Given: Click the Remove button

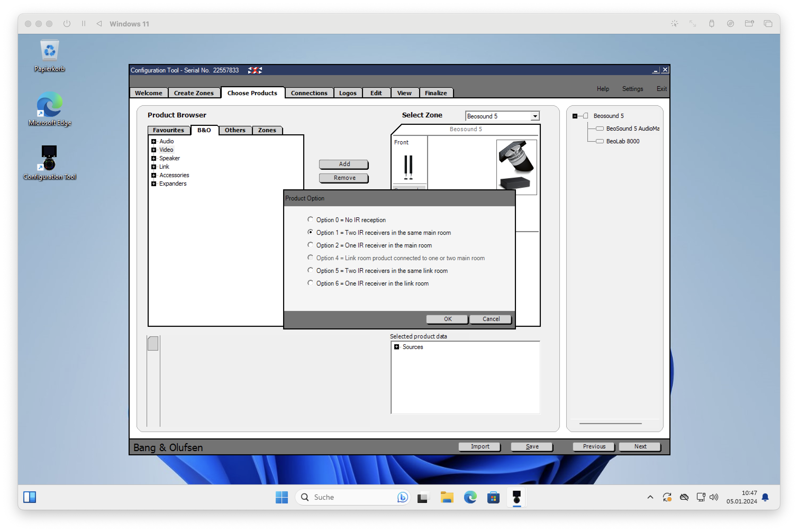Looking at the screenshot, I should (344, 178).
